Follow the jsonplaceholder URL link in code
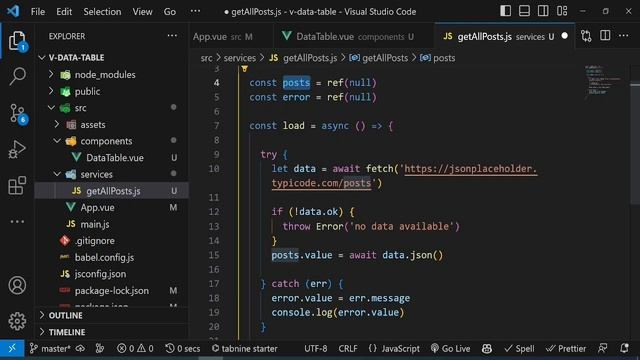This screenshot has width=640, height=360. pyautogui.click(x=471, y=169)
